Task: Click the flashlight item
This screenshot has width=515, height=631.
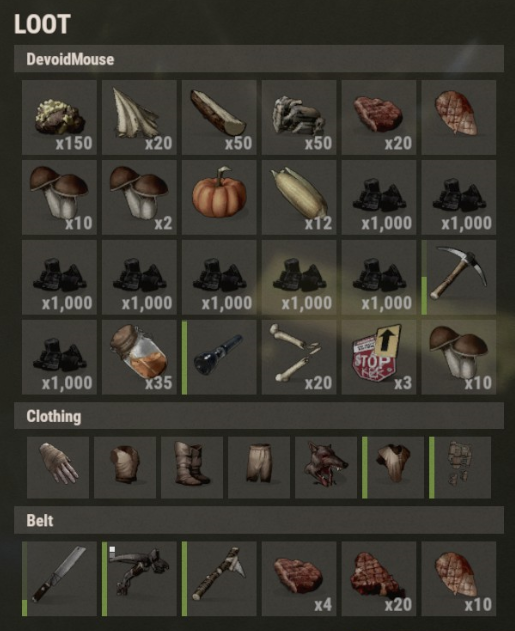Action: tap(219, 357)
